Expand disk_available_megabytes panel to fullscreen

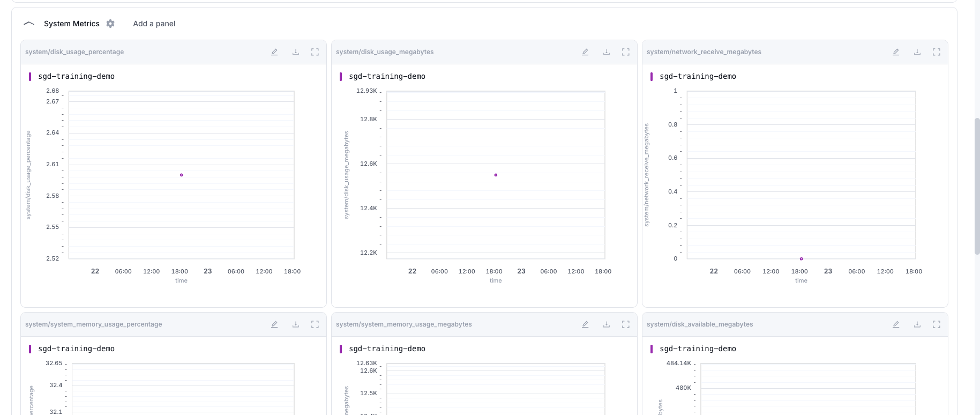click(937, 324)
